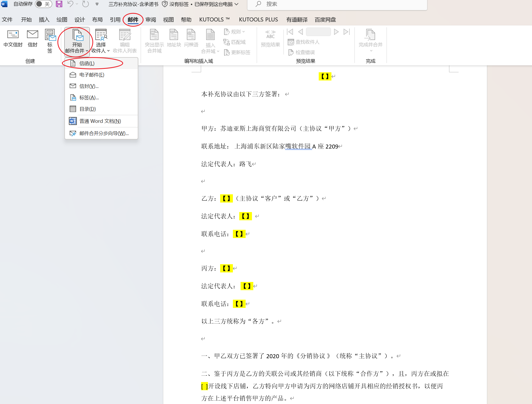Click the 标签 labels button

point(50,41)
